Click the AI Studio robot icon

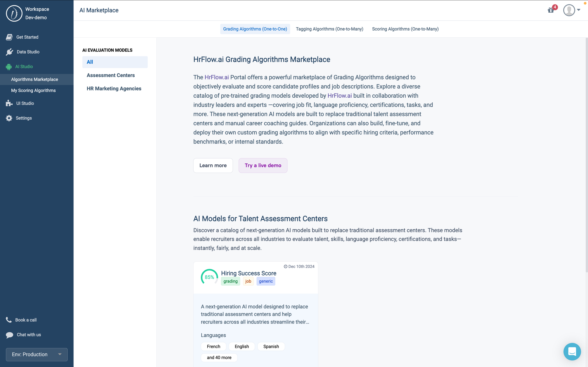(9, 67)
